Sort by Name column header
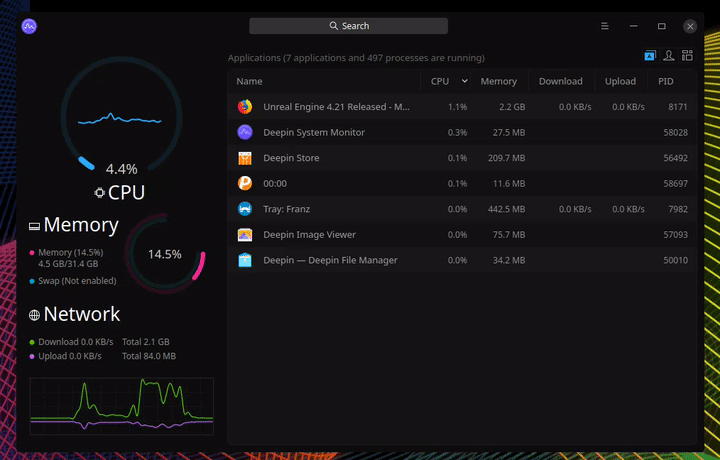Screen dimensions: 720x460 250,81
